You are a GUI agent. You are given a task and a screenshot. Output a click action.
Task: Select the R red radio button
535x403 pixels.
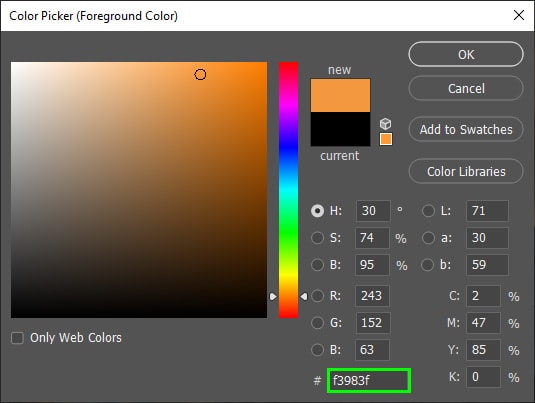(x=317, y=296)
